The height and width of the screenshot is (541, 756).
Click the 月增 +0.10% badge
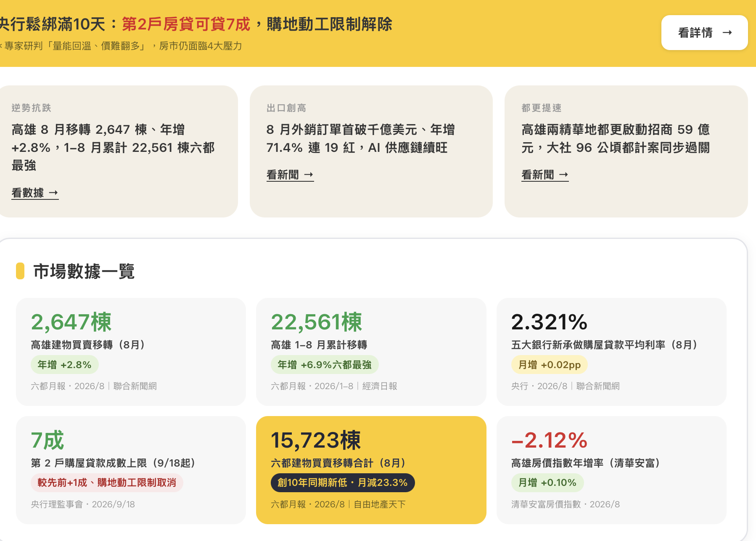click(x=547, y=483)
